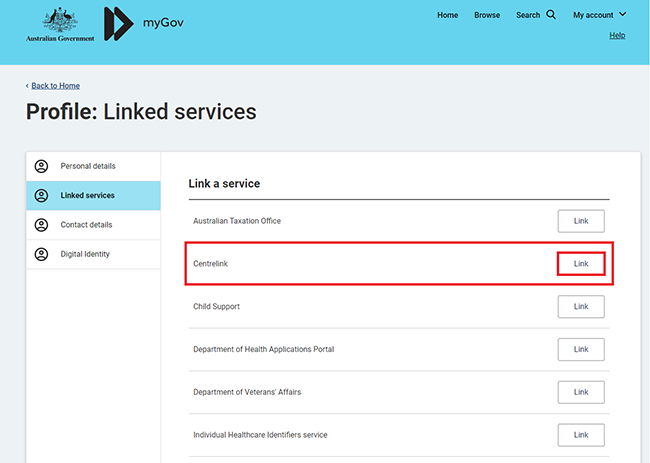
Task: Expand the My account dropdown
Action: [x=599, y=15]
